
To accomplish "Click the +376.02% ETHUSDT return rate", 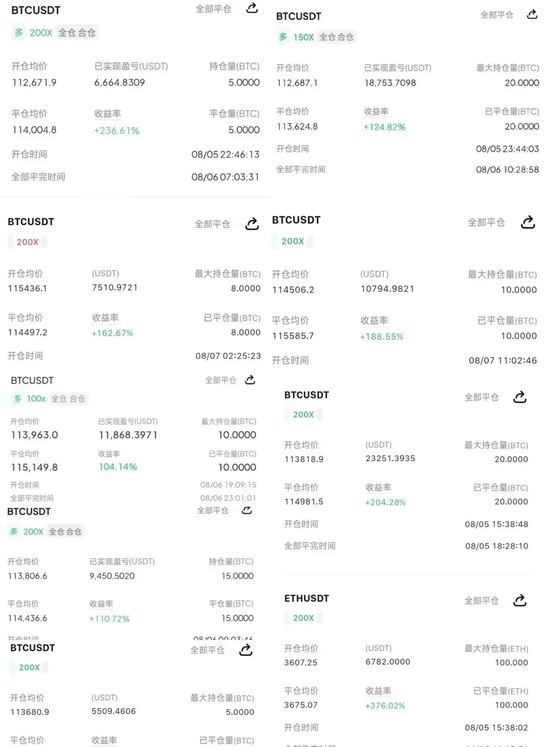I will tap(385, 706).
